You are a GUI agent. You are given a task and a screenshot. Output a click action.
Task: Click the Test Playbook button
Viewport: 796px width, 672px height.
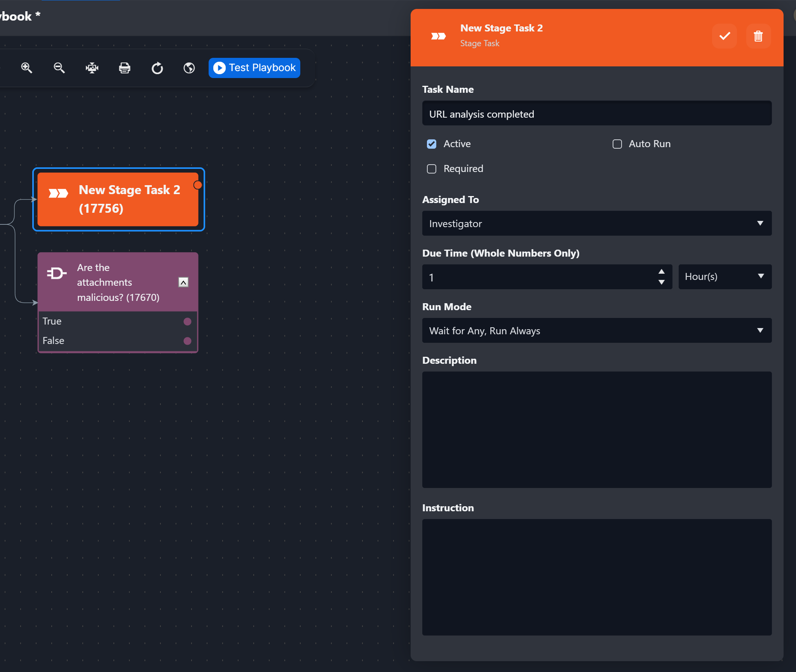tap(254, 68)
